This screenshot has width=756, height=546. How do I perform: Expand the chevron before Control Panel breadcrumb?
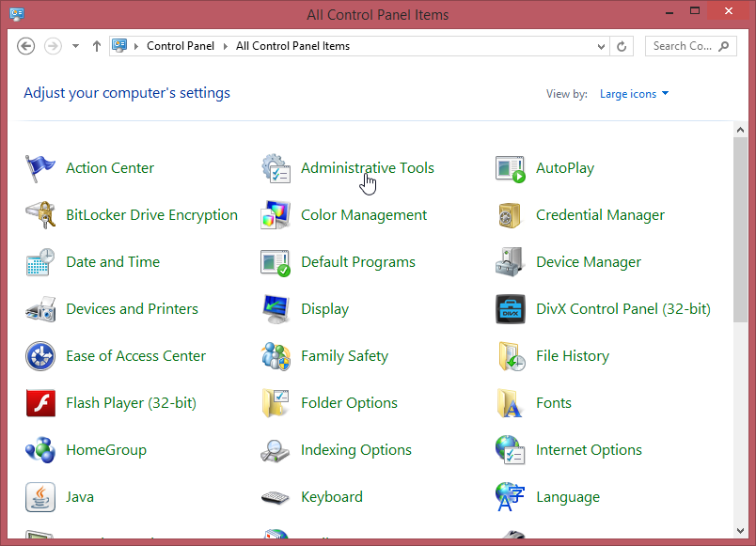point(136,46)
